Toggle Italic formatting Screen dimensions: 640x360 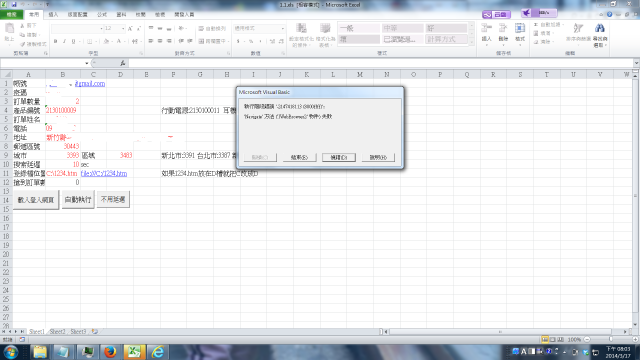(x=64, y=41)
